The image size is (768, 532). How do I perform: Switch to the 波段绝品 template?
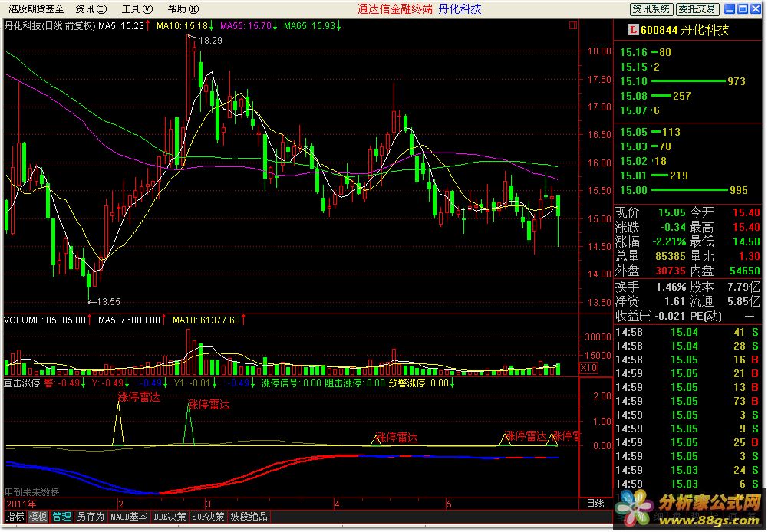point(249,517)
